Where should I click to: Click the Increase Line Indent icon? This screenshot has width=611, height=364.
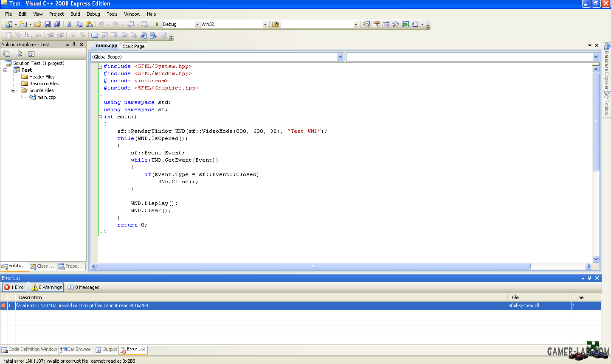61,35
